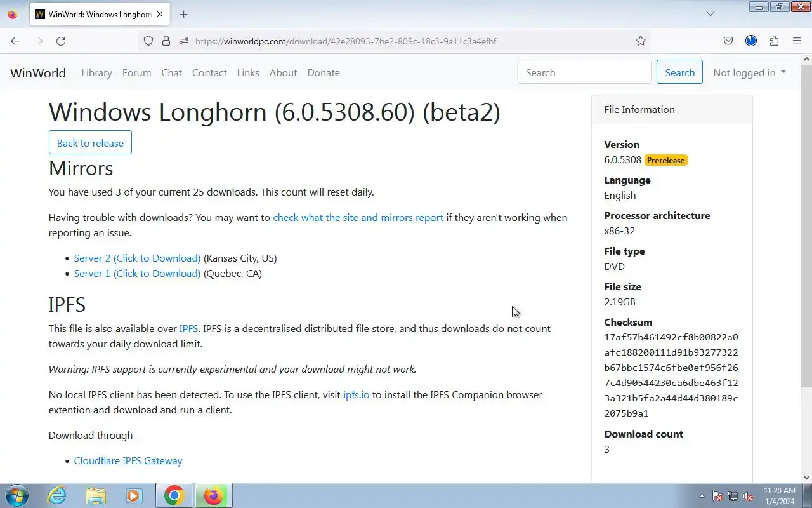Image resolution: width=812 pixels, height=508 pixels.
Task: Click the Firefox taskbar button
Action: pyautogui.click(x=214, y=495)
